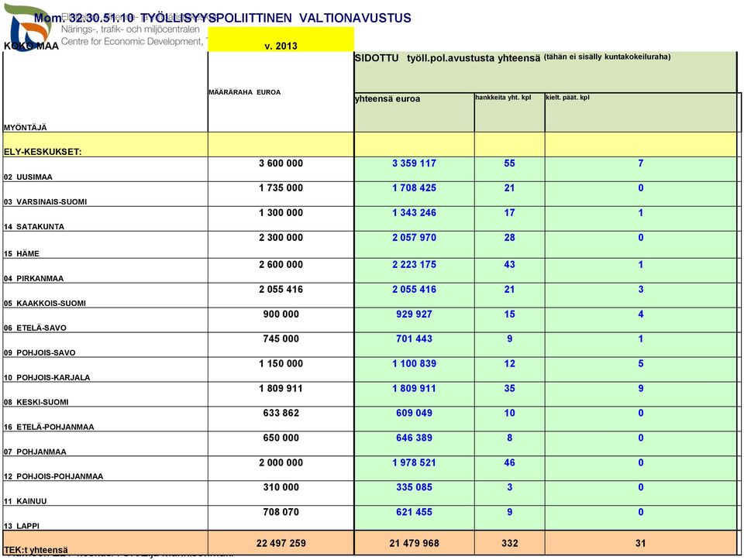Image resolution: width=744 pixels, height=560 pixels.
Task: Click total negative decisions 31
Action: [641, 543]
